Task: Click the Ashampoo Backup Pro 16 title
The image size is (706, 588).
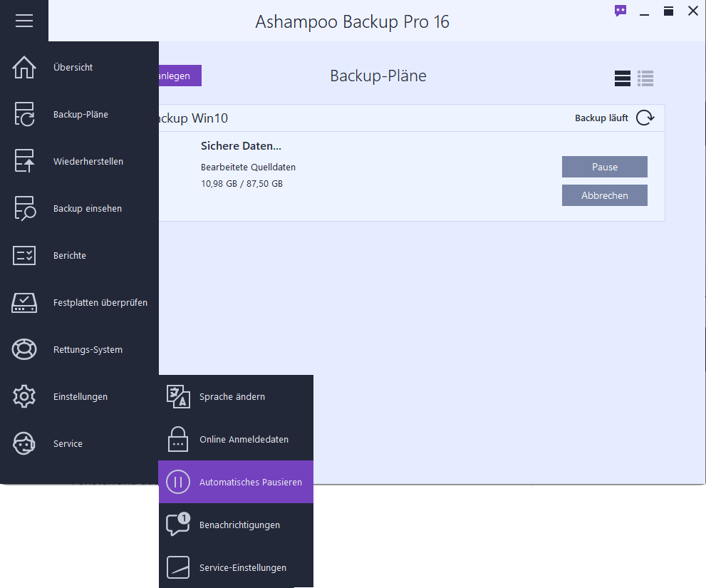Action: [352, 21]
